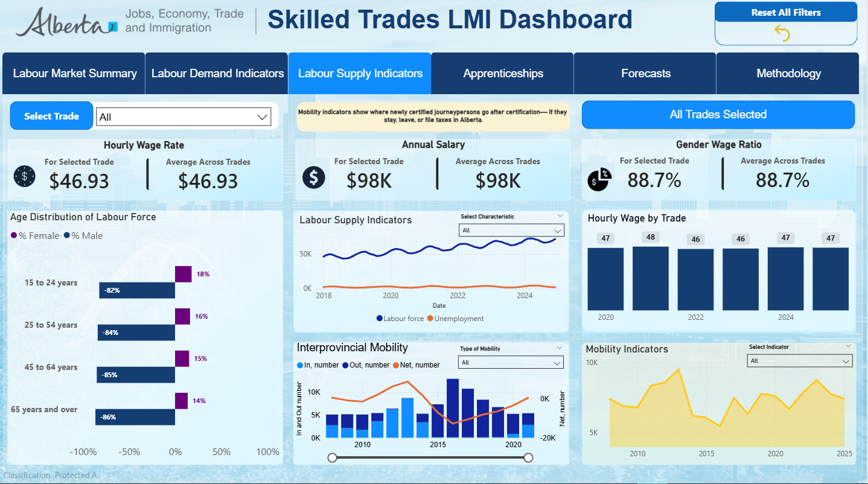Viewport: 868px width, 484px height.
Task: Click the dollar coin icon for Annual Salary
Action: 314,177
